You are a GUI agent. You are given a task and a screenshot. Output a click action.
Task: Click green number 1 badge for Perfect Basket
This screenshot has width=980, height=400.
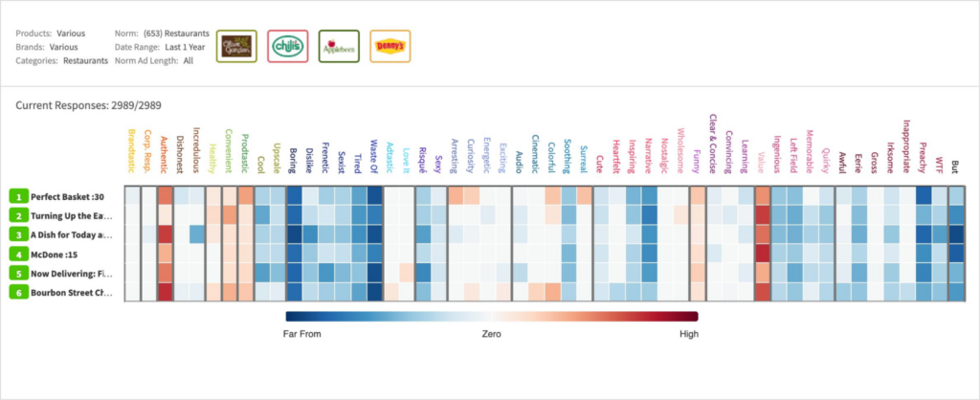[18, 196]
